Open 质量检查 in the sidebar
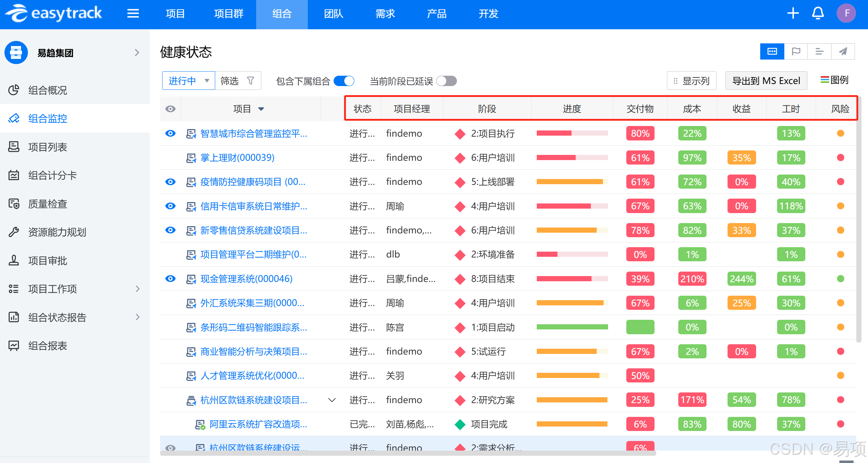The width and height of the screenshot is (868, 463). [48, 204]
